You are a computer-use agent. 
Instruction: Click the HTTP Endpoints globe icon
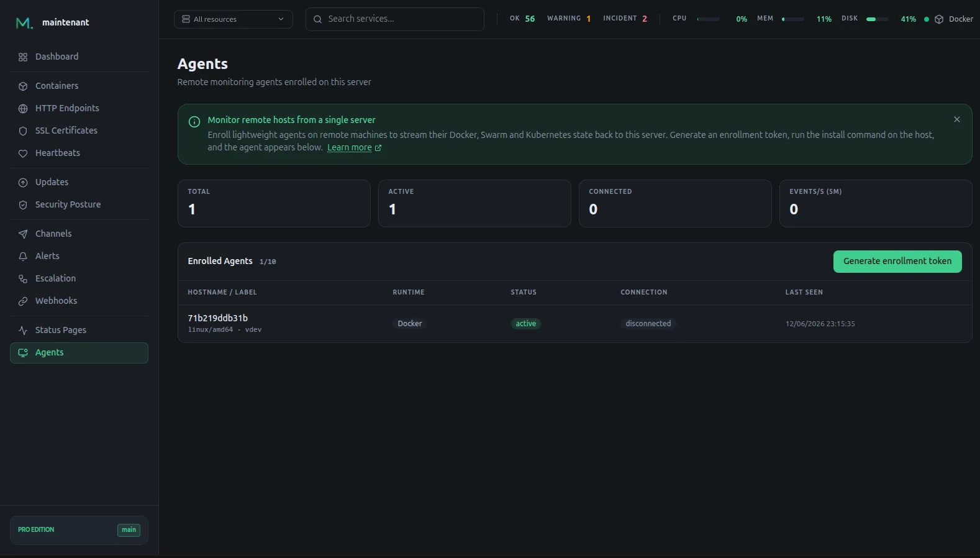[x=23, y=109]
